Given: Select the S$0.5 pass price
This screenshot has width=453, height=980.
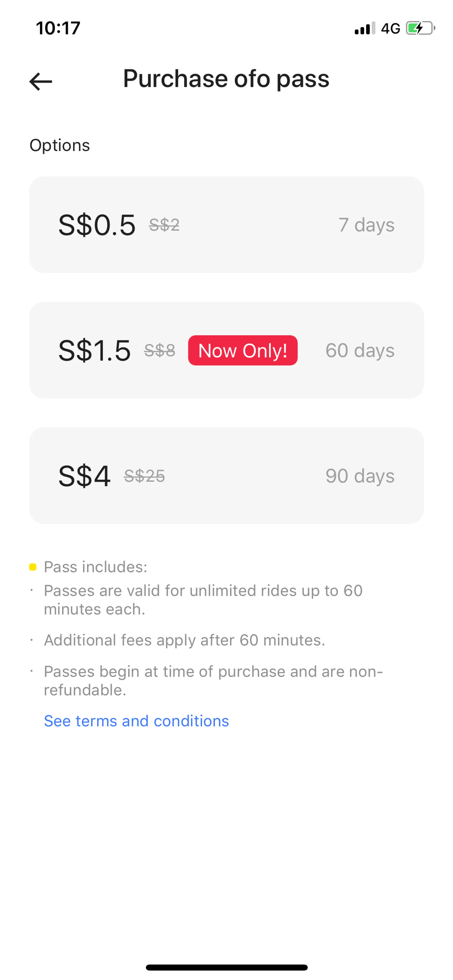Looking at the screenshot, I should pyautogui.click(x=97, y=225).
